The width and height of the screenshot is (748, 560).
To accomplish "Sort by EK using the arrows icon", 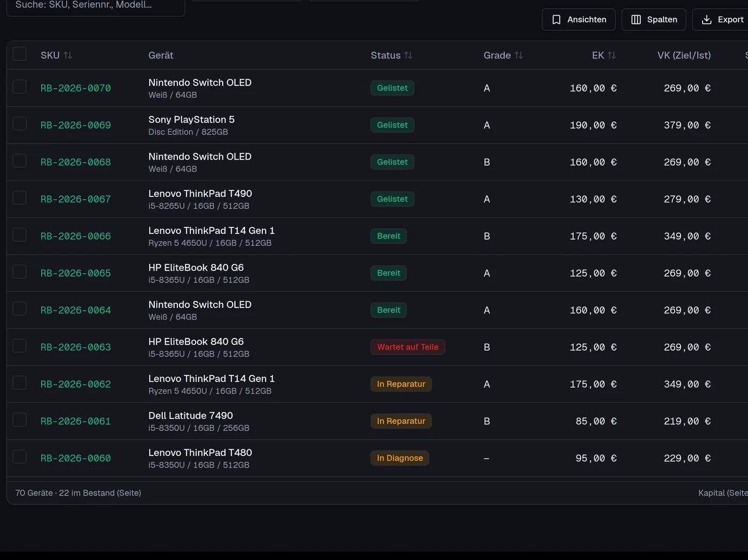I will tap(612, 55).
